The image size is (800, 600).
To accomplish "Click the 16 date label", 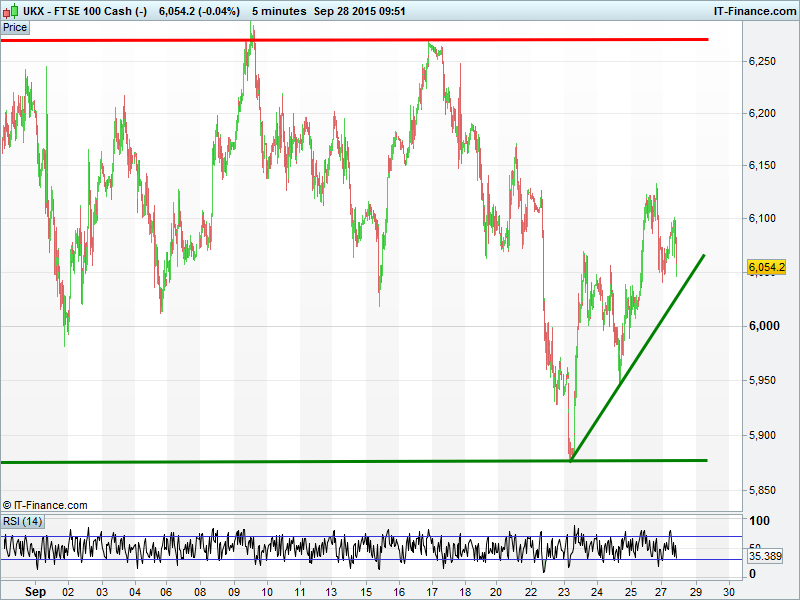I will point(399,592).
